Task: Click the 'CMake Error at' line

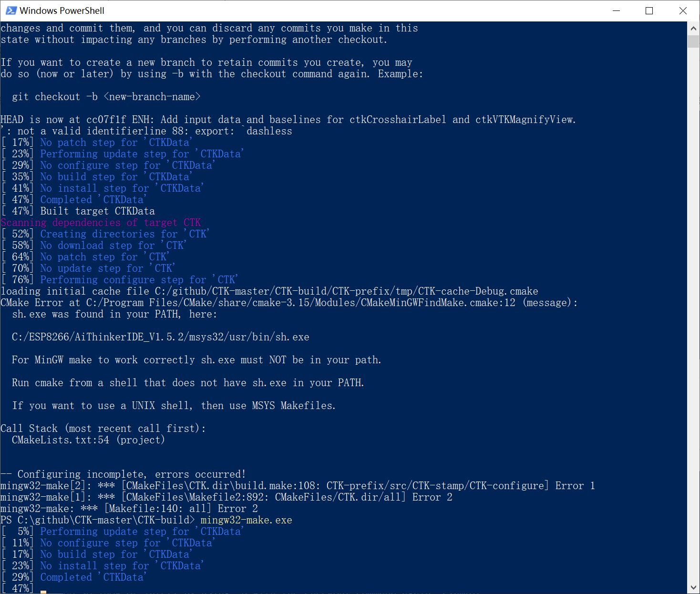Action: (x=289, y=303)
